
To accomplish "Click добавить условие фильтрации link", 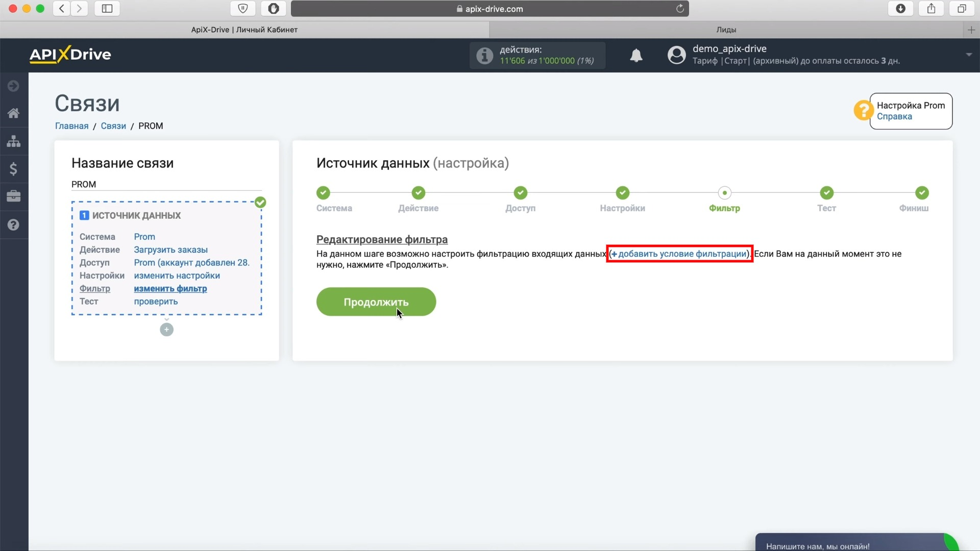I will click(679, 254).
